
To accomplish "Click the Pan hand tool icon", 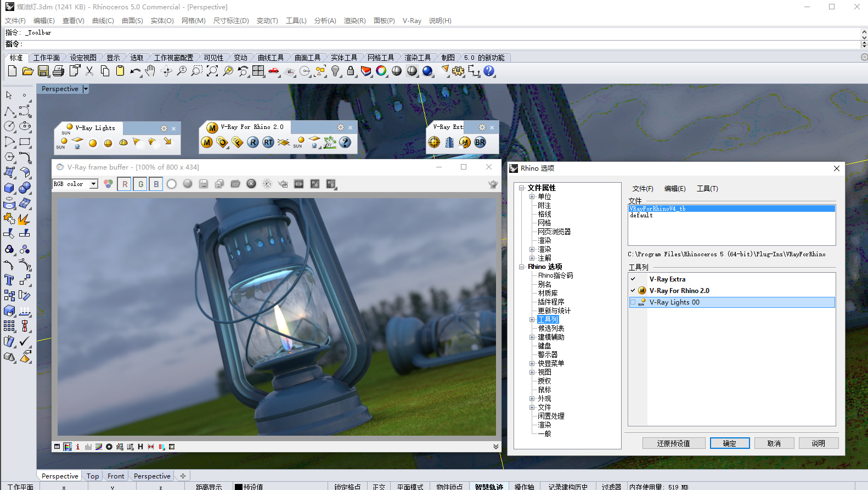I will (x=150, y=71).
